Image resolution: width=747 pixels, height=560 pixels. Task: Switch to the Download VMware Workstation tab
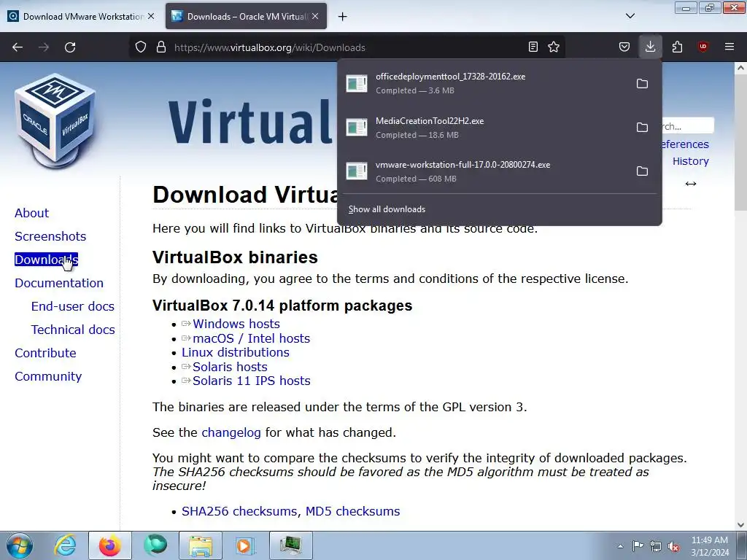point(81,16)
